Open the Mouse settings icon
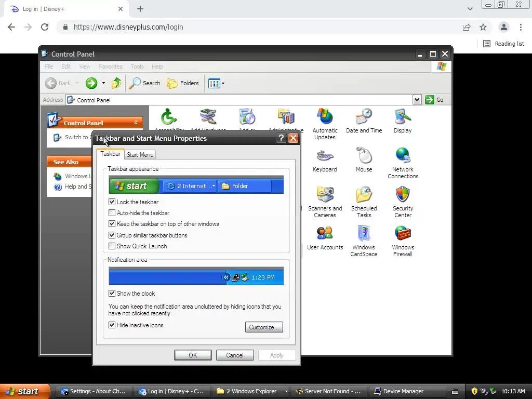The width and height of the screenshot is (532, 399). click(x=364, y=160)
